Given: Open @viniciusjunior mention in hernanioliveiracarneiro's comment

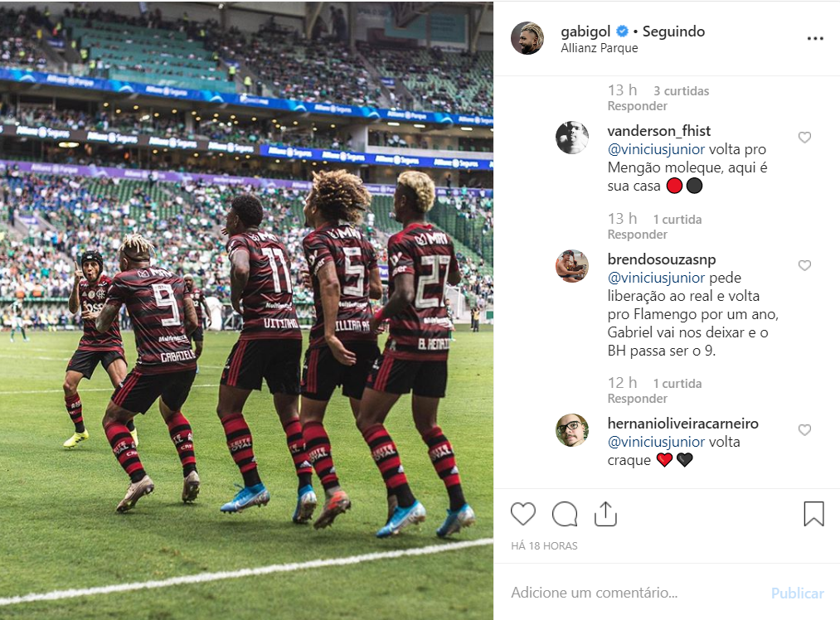Looking at the screenshot, I should point(656,442).
